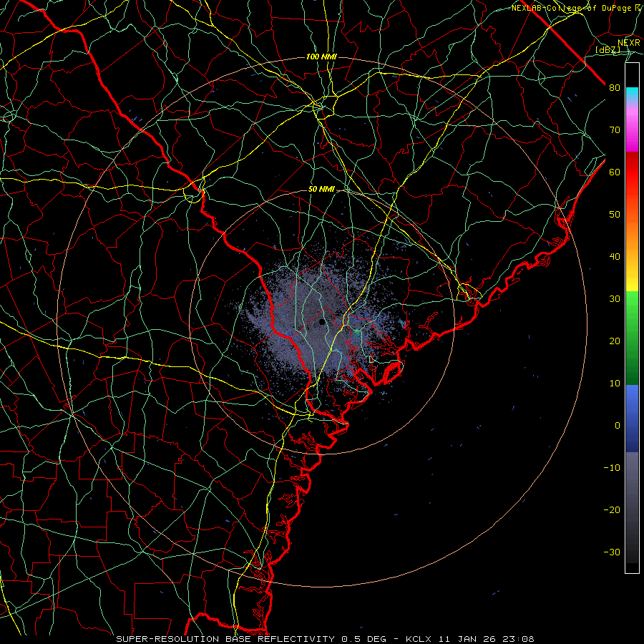
Task: Click the 50 value on the dBZ scale
Action: [x=615, y=215]
